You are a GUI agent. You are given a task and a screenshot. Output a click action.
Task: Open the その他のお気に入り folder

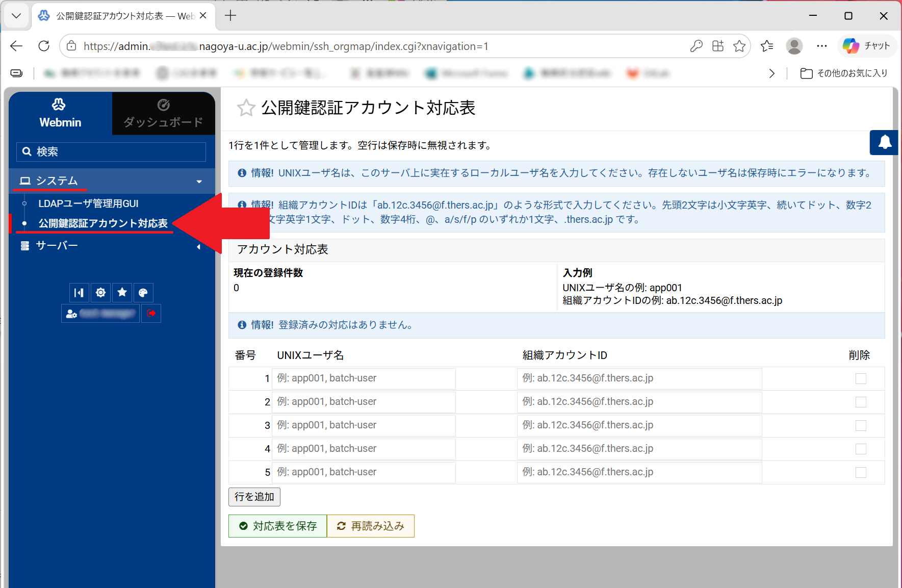(844, 73)
